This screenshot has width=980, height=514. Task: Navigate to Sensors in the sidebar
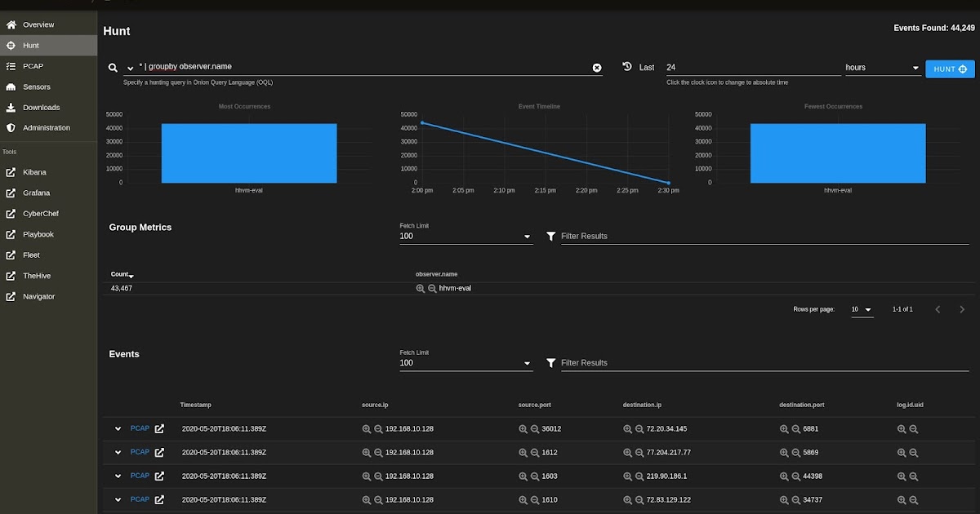[37, 86]
